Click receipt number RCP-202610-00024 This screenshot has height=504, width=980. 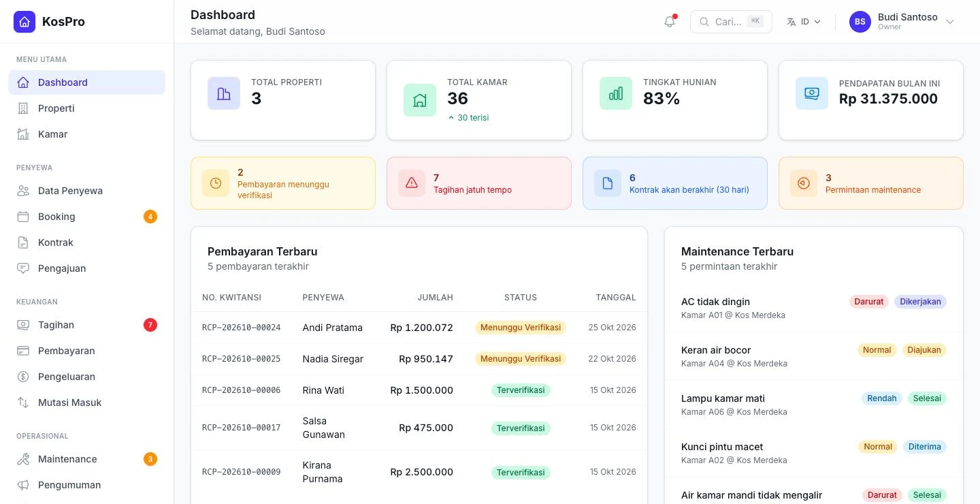242,328
